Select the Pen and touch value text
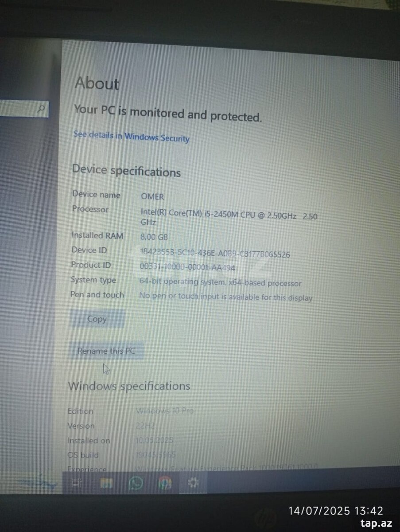Image resolution: width=400 pixels, height=532 pixels. click(x=225, y=297)
